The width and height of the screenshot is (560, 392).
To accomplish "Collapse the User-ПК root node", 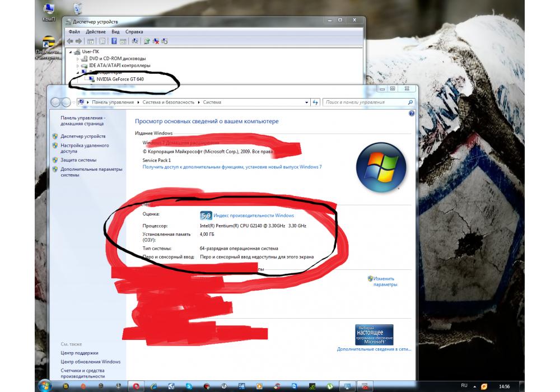I will coord(71,52).
